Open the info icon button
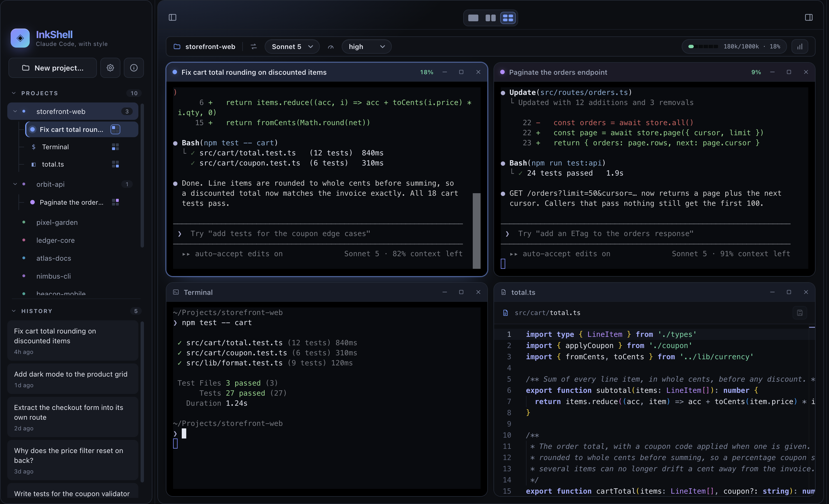The width and height of the screenshot is (829, 504). click(134, 68)
